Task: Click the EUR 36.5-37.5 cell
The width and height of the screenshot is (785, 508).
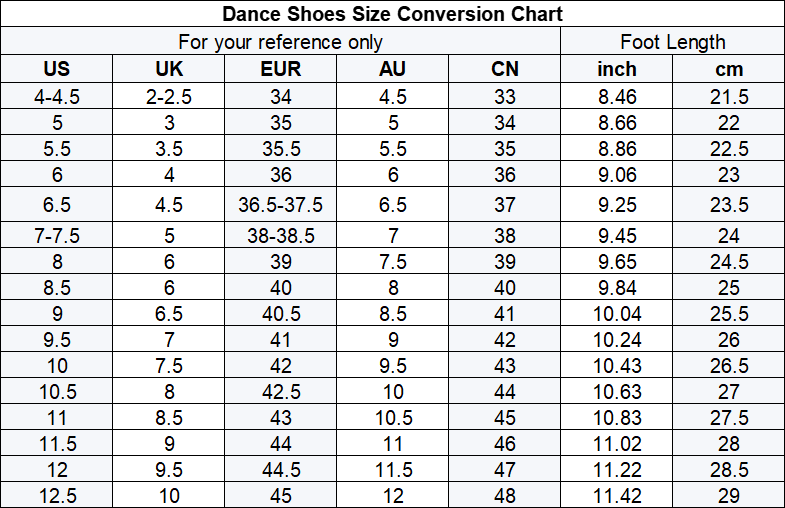Action: click(x=281, y=205)
